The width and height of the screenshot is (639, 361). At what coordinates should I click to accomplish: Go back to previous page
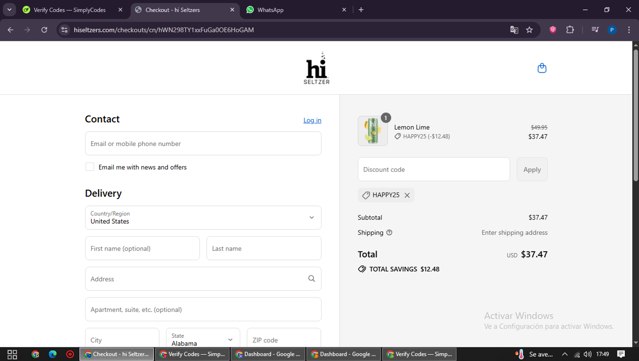coord(11,30)
